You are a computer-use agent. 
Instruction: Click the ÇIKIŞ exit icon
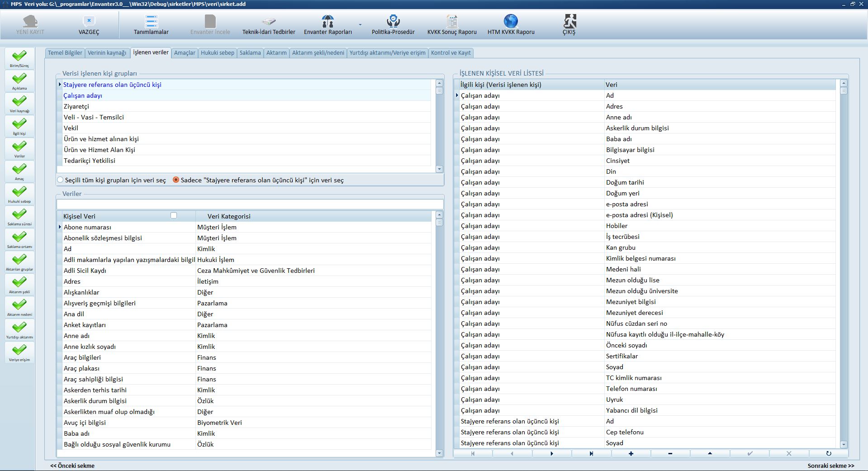pos(569,21)
